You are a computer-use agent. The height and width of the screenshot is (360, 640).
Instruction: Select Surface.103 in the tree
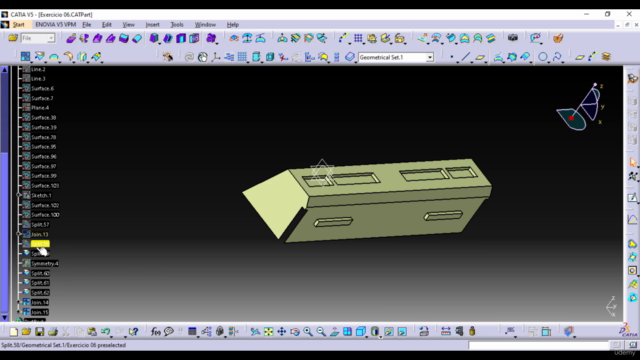click(45, 186)
